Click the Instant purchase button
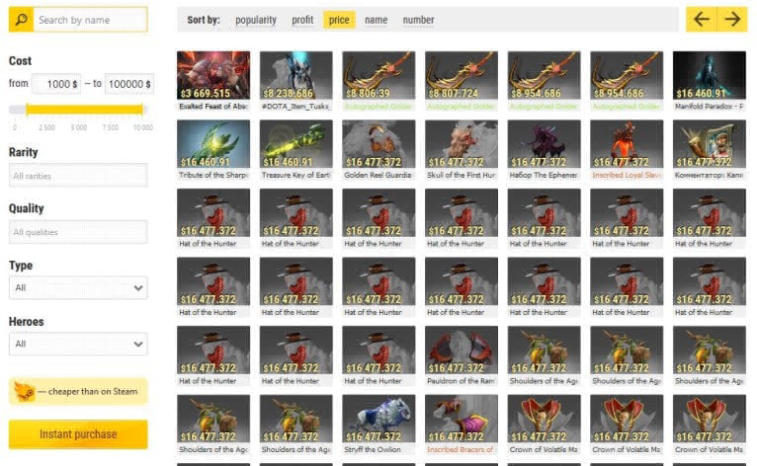The height and width of the screenshot is (466, 757). [78, 434]
